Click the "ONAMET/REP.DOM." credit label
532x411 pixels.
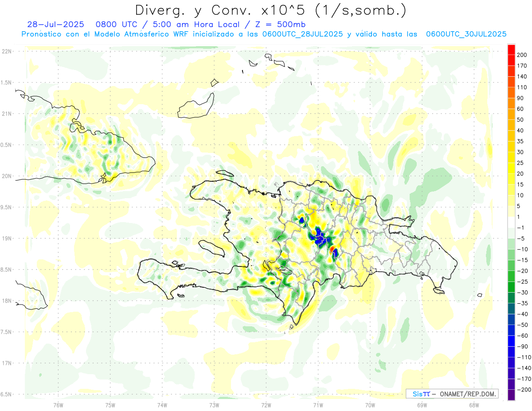pyautogui.click(x=468, y=394)
